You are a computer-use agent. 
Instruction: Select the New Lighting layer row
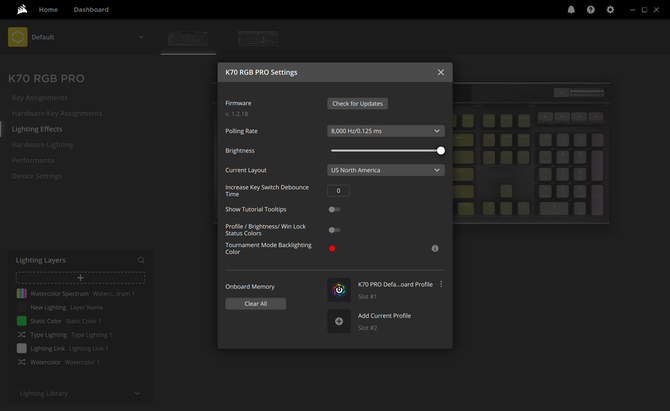80,307
